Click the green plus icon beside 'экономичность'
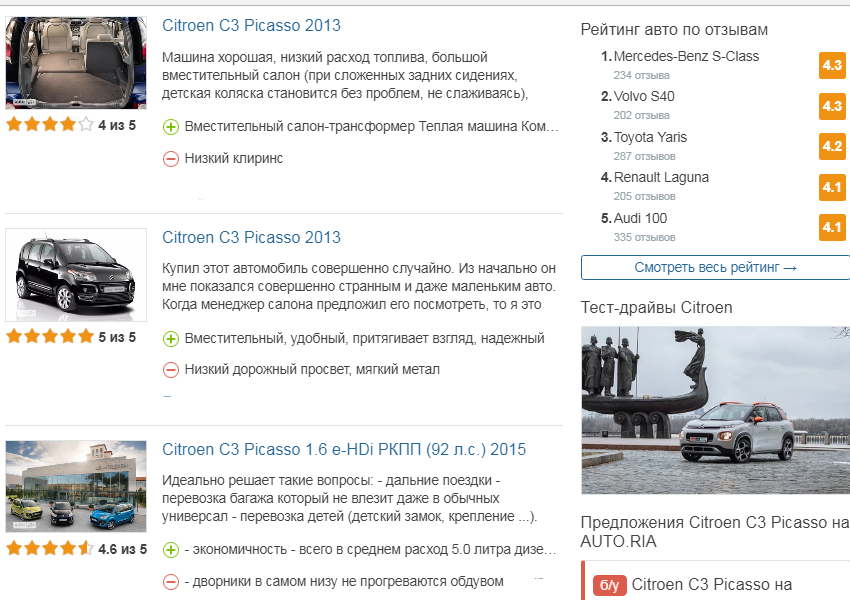The height and width of the screenshot is (600, 850). 171,550
